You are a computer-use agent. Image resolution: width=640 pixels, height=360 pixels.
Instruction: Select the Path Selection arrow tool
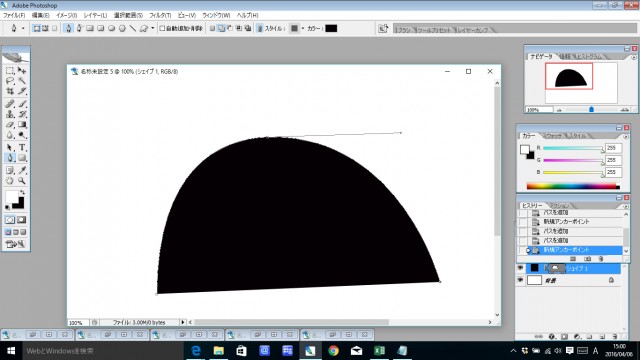[x=10, y=147]
